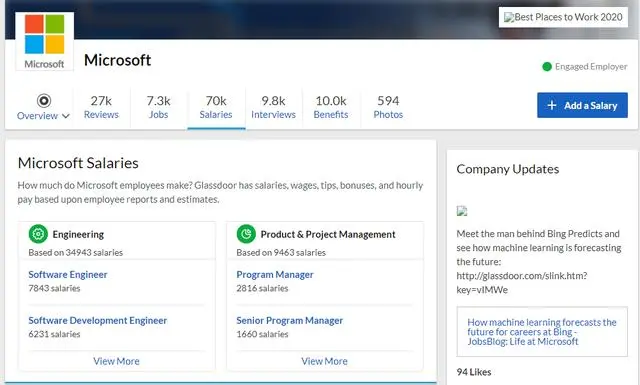The height and width of the screenshot is (385, 640).
Task: Click the broken image in Company Updates
Action: coord(462,211)
